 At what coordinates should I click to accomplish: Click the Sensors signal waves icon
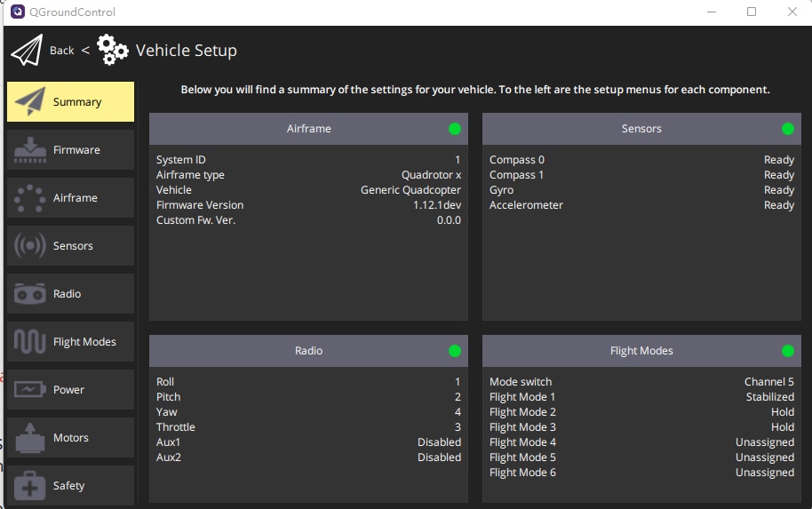tap(30, 246)
